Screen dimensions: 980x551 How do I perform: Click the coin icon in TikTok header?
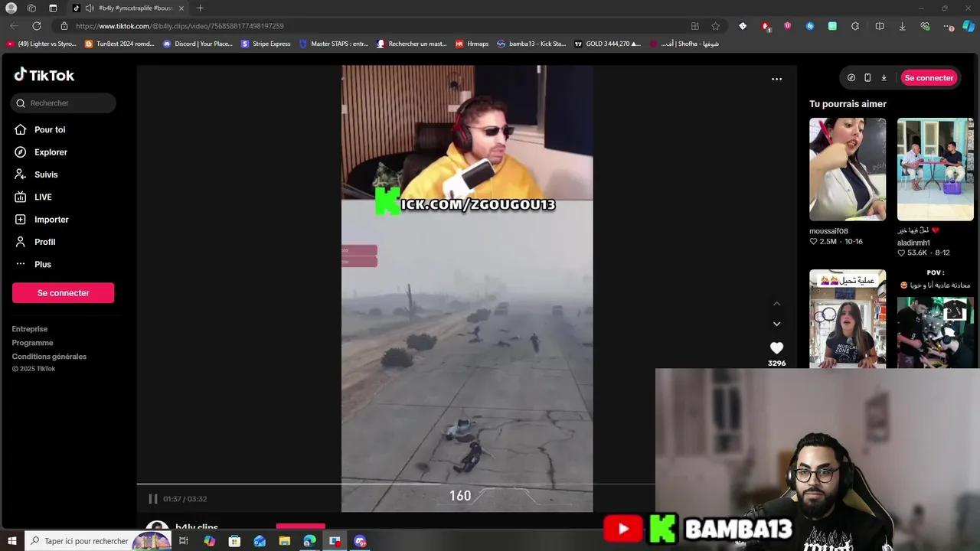[x=851, y=78]
